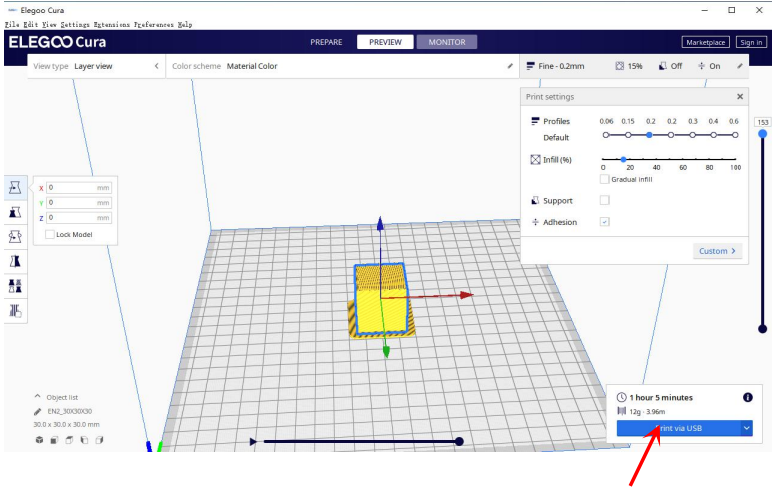Select the 0.6 profile radio point
The image size is (773, 489).
[x=735, y=135]
